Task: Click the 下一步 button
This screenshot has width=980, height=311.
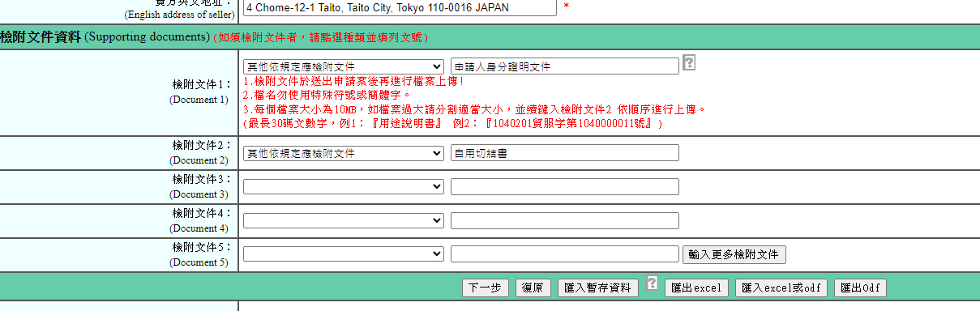Action: [486, 288]
